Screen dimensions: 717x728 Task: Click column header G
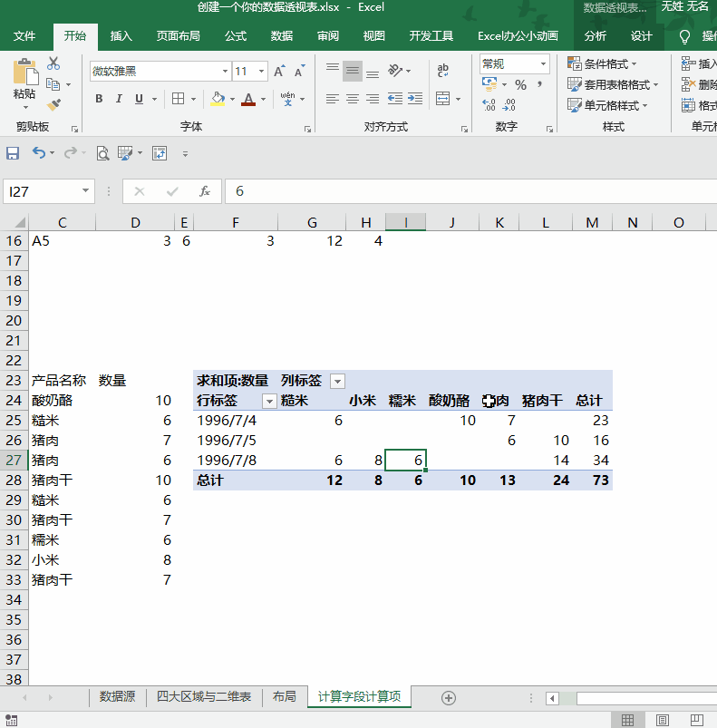pos(312,222)
